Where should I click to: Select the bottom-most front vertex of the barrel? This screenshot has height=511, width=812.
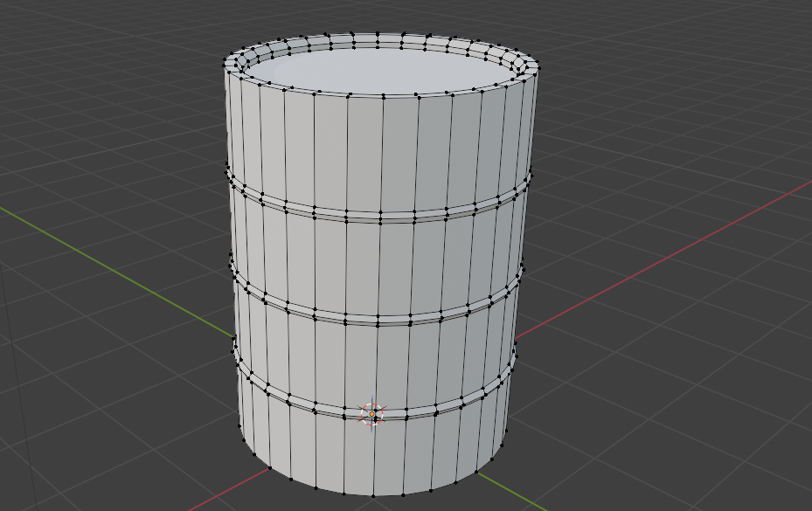pos(374,496)
